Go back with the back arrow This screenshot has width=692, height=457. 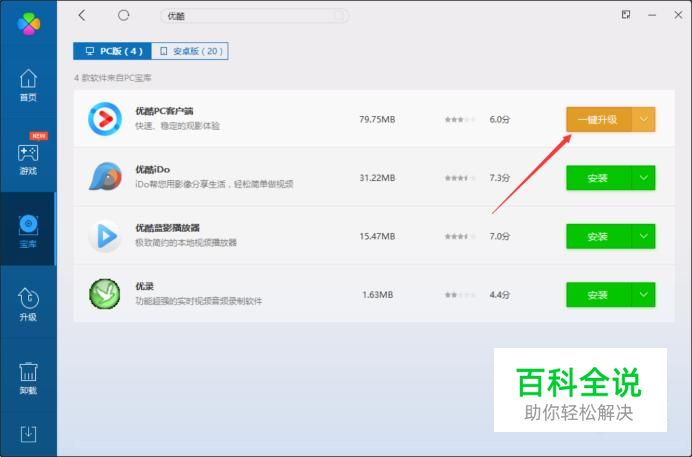click(82, 16)
